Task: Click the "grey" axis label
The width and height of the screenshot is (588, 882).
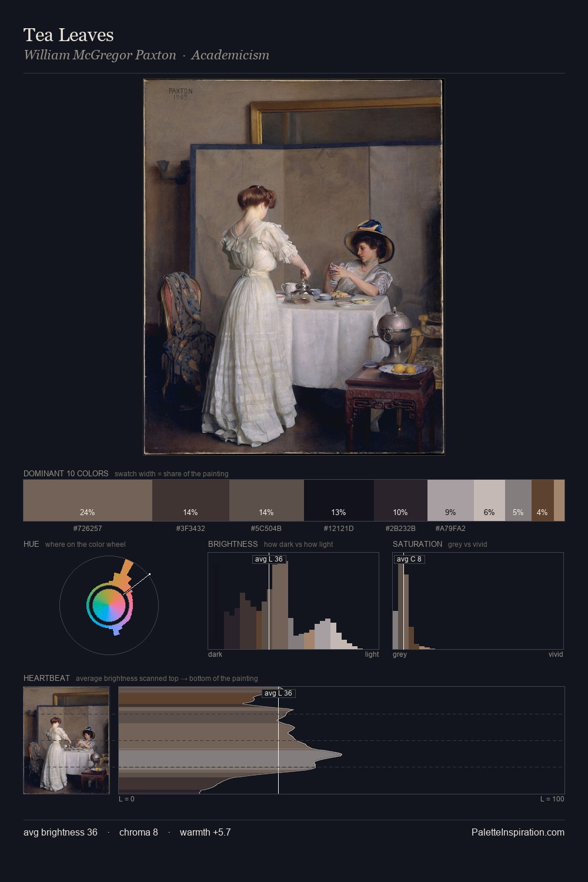Action: click(x=400, y=654)
